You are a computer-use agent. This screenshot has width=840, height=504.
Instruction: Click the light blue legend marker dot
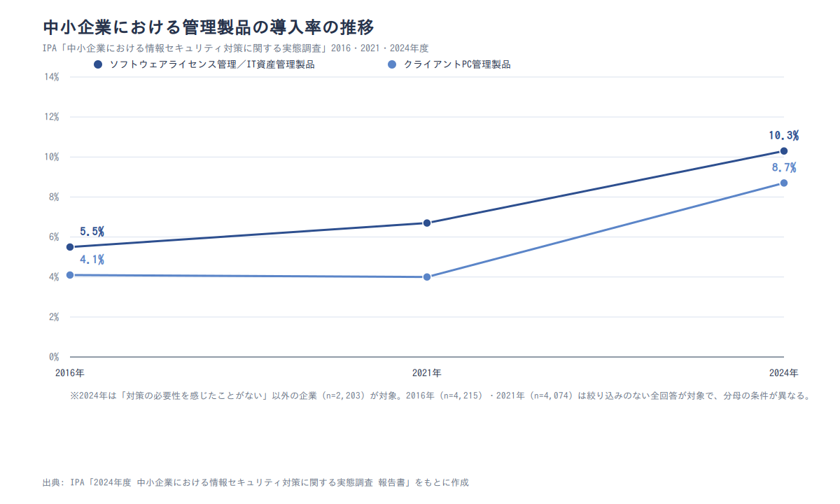[x=392, y=64]
